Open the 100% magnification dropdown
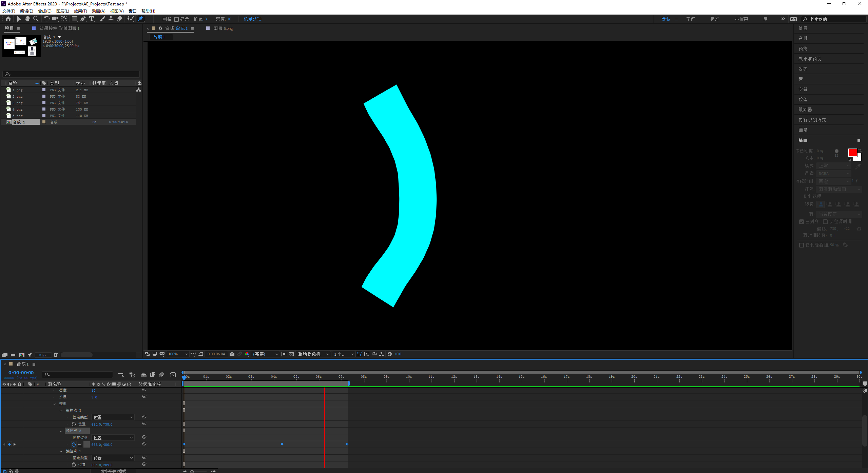 click(178, 354)
